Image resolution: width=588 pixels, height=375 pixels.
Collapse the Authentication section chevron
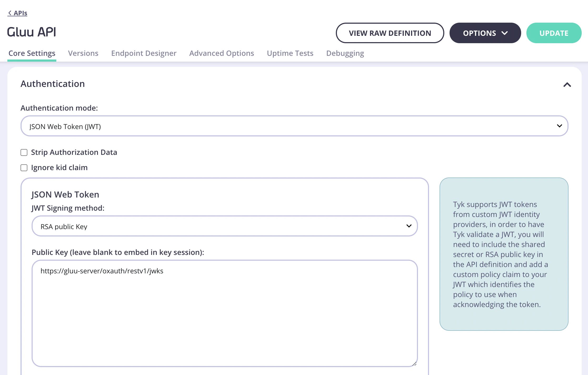tap(567, 85)
